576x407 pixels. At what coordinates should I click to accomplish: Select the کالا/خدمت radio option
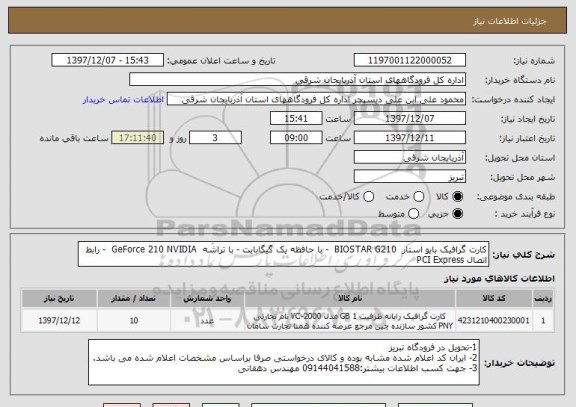(368, 197)
